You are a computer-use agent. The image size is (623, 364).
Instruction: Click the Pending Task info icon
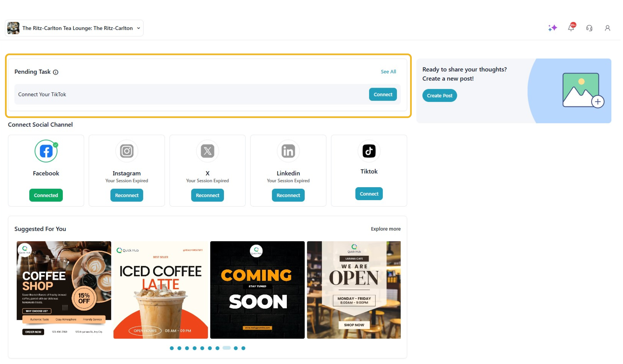[56, 72]
